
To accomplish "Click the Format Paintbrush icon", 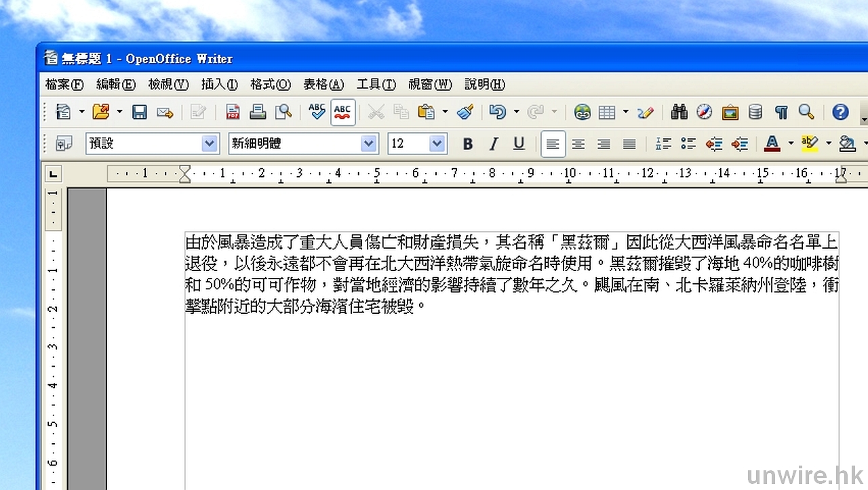I will (465, 112).
